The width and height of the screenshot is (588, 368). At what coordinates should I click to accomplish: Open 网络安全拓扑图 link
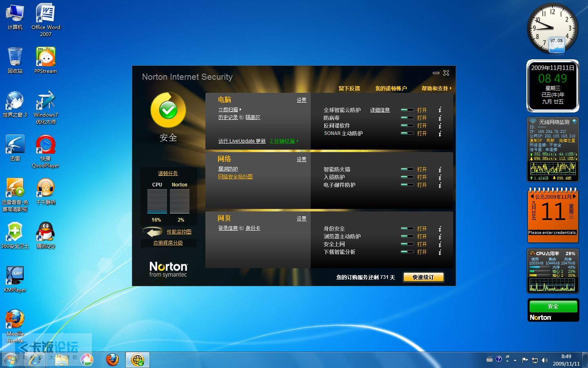(x=235, y=177)
